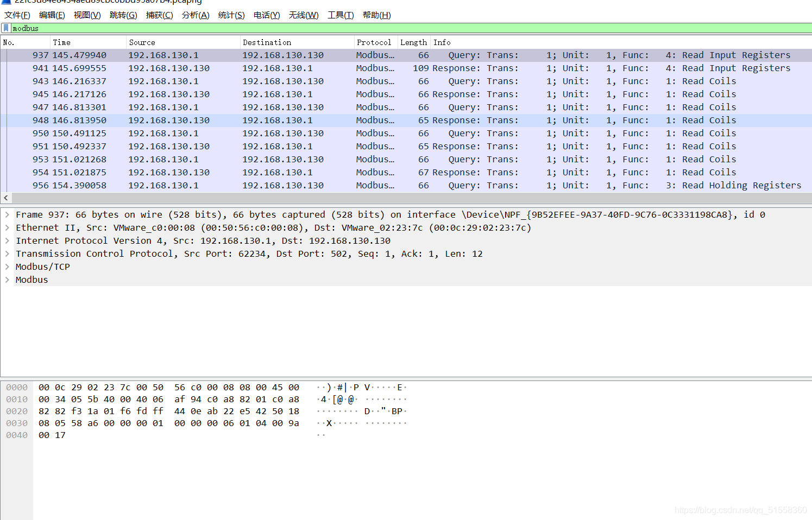Open the 文件(F) menu
The height and width of the screenshot is (520, 812).
coord(17,15)
